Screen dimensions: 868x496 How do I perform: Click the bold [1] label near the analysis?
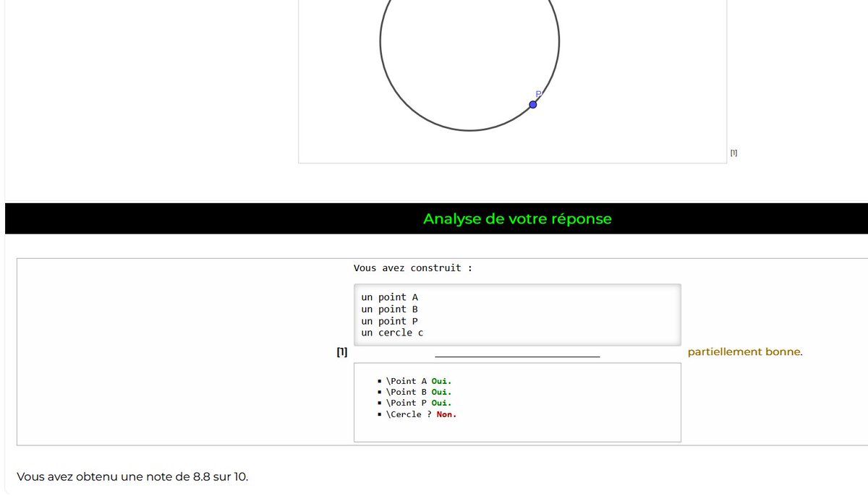click(342, 352)
